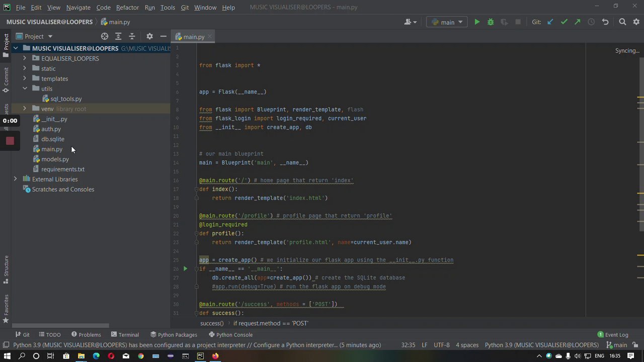
Task: Expand the static folder
Action: (25, 68)
